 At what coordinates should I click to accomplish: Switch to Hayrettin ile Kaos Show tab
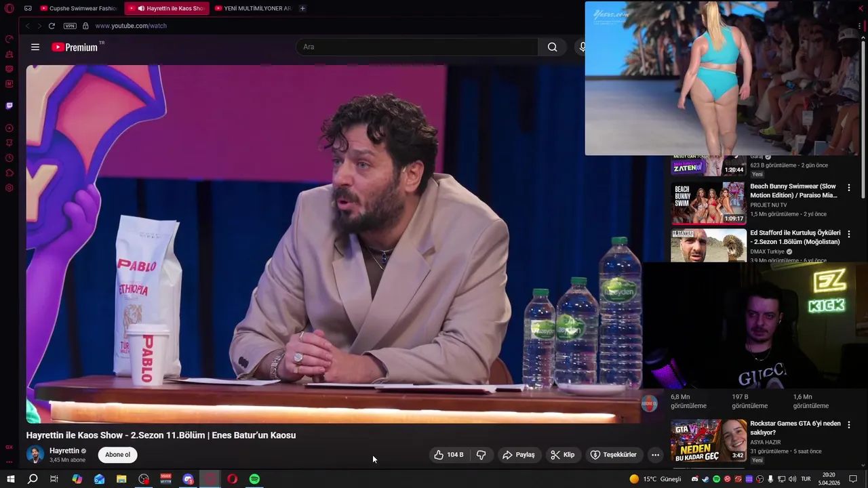pos(167,8)
